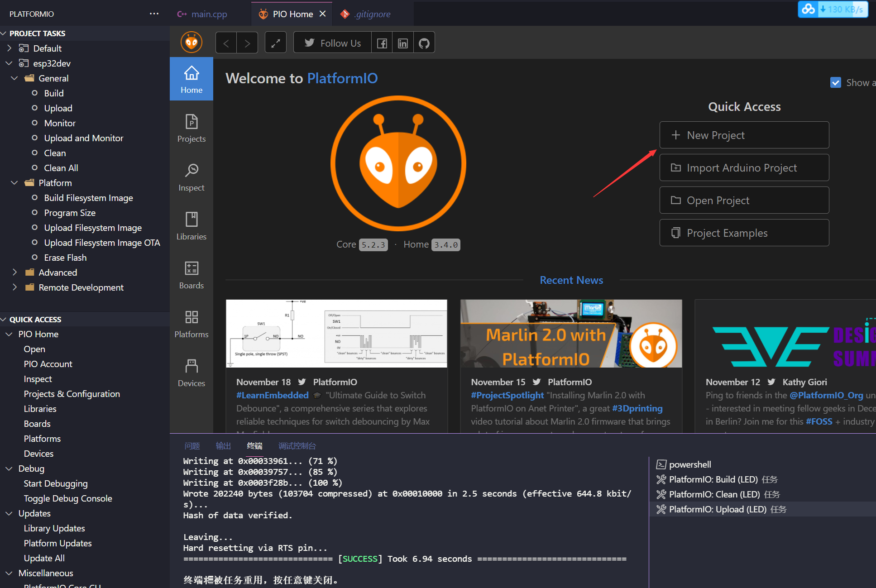
Task: Collapse the Platform folder
Action: (x=14, y=182)
